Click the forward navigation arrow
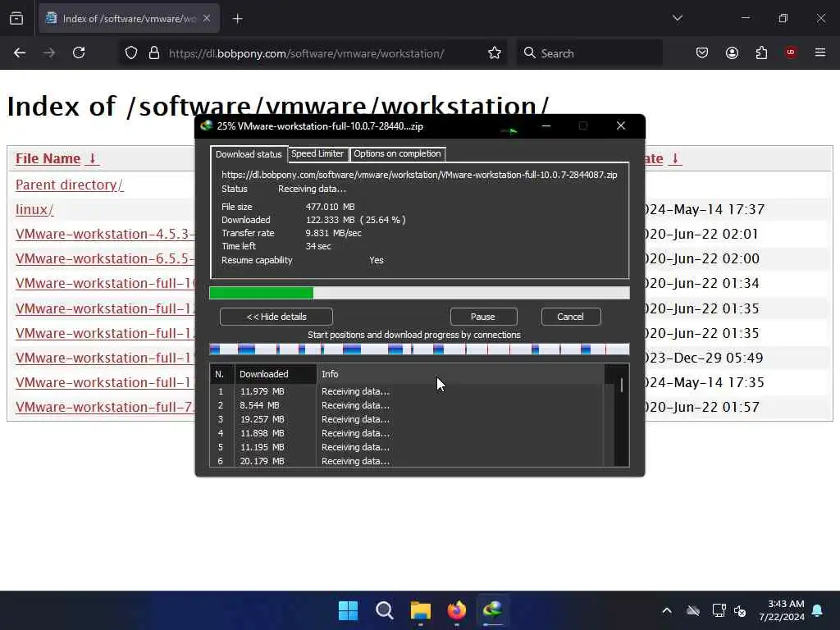The image size is (840, 630). pyautogui.click(x=49, y=53)
